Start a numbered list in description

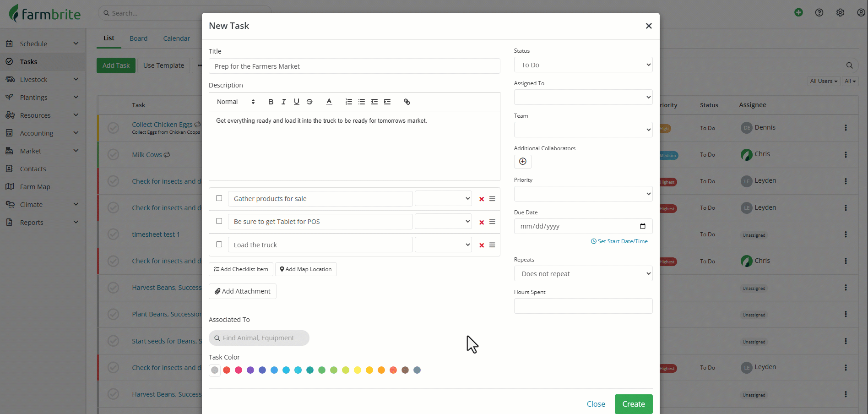[349, 102]
